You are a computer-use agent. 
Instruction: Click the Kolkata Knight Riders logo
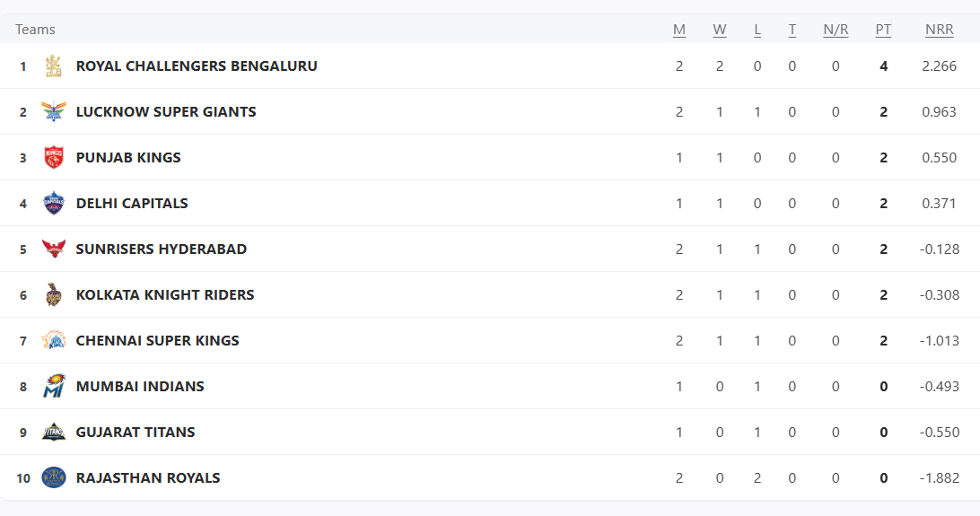pyautogui.click(x=54, y=295)
